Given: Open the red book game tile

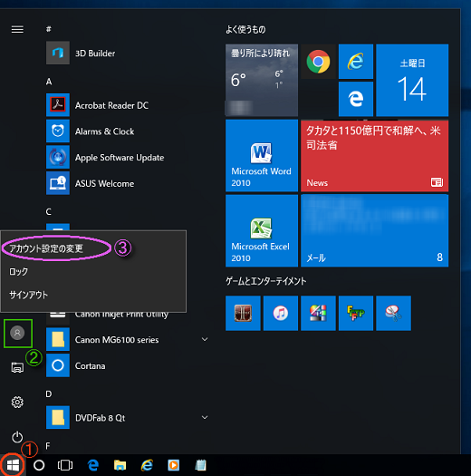Looking at the screenshot, I should [243, 314].
